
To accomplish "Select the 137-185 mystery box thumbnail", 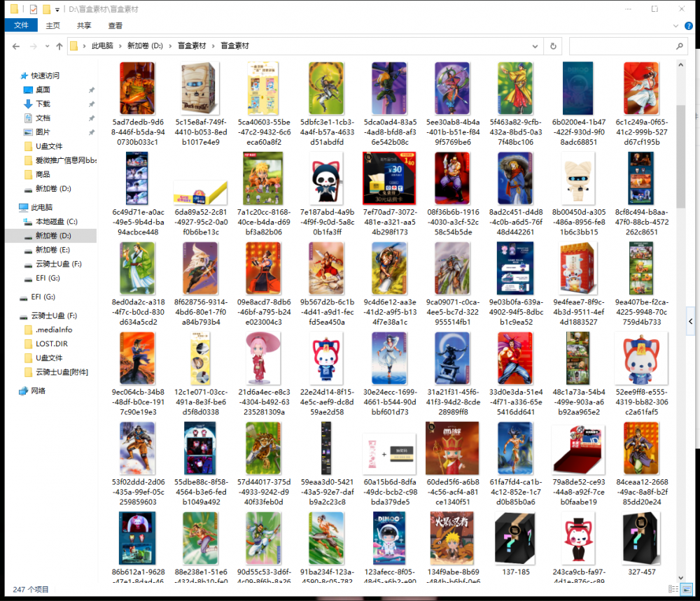I will pos(515,538).
